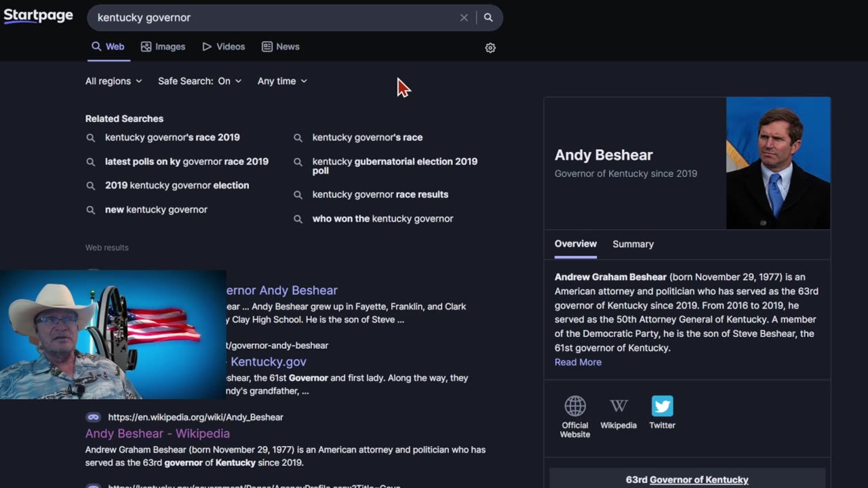Click the "Related Searches" heading
This screenshot has width=868, height=488.
(124, 119)
